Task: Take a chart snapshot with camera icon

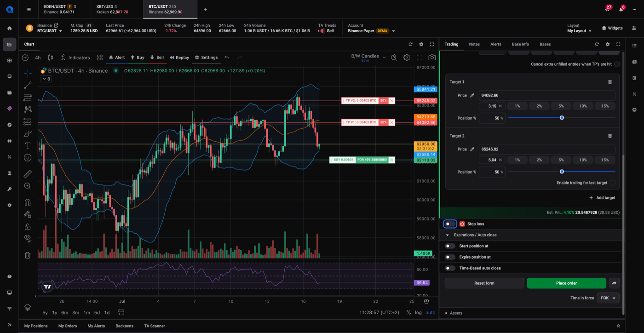Action: 432,57
